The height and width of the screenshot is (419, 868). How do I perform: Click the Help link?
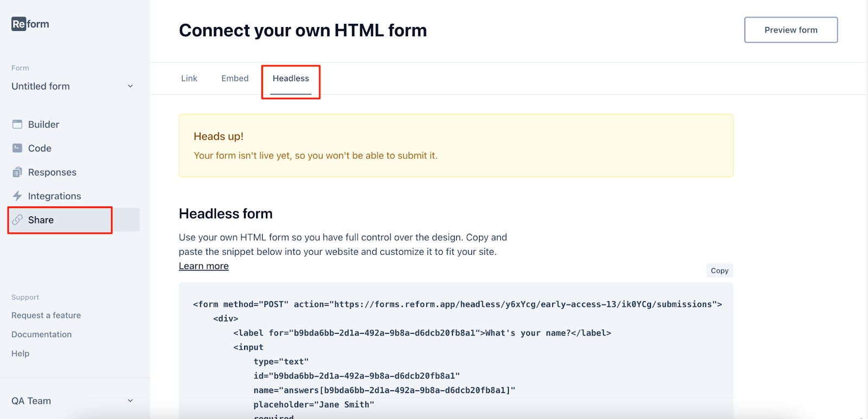(21, 353)
